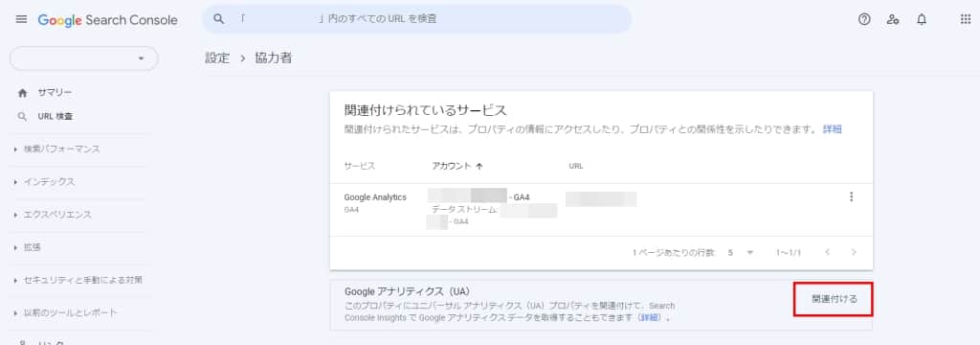The height and width of the screenshot is (345, 980).
Task: Change rows per page dropdown
Action: (742, 252)
